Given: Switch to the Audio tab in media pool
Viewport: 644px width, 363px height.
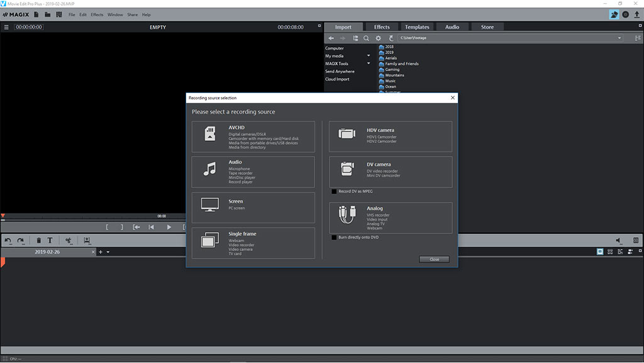Looking at the screenshot, I should click(x=452, y=27).
